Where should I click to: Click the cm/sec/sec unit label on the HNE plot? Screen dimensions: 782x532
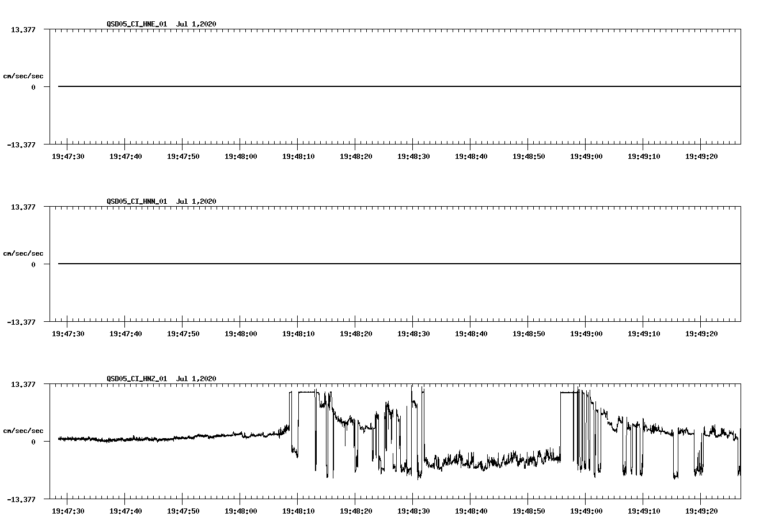(x=23, y=76)
